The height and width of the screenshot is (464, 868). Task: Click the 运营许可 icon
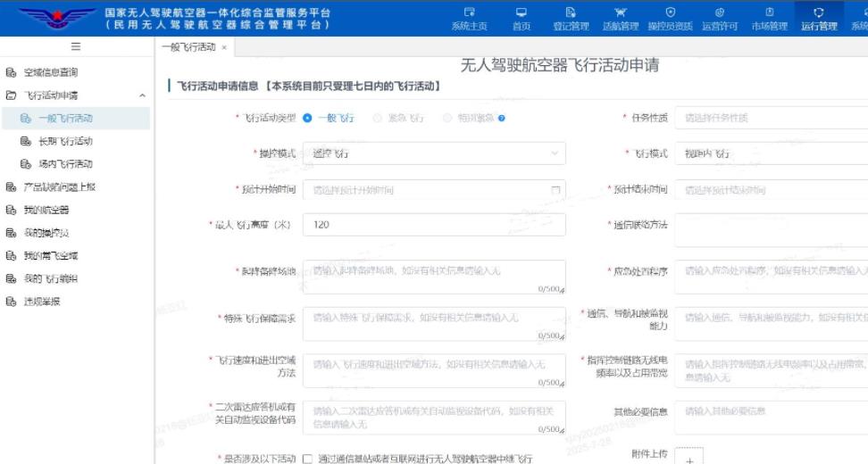[720, 12]
